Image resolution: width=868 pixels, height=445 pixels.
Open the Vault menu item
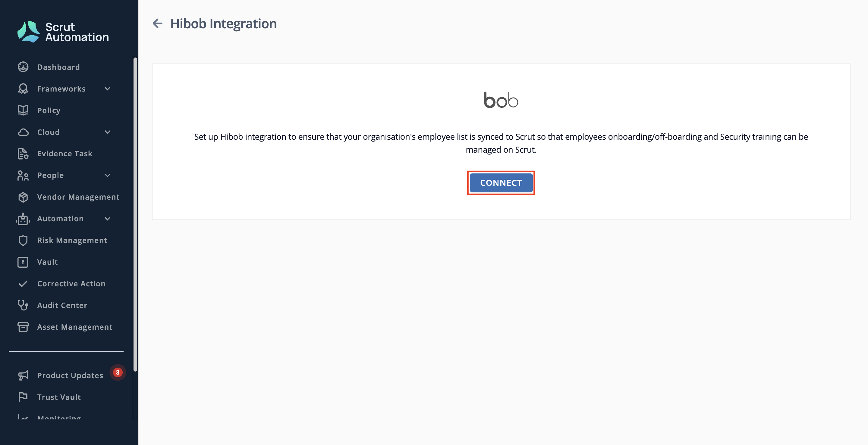[x=47, y=262]
